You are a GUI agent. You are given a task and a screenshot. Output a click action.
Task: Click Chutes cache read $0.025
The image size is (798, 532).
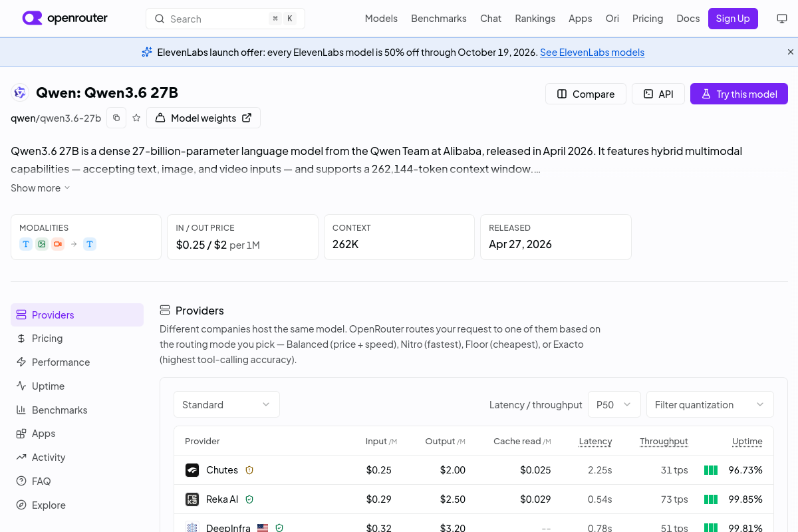(535, 470)
